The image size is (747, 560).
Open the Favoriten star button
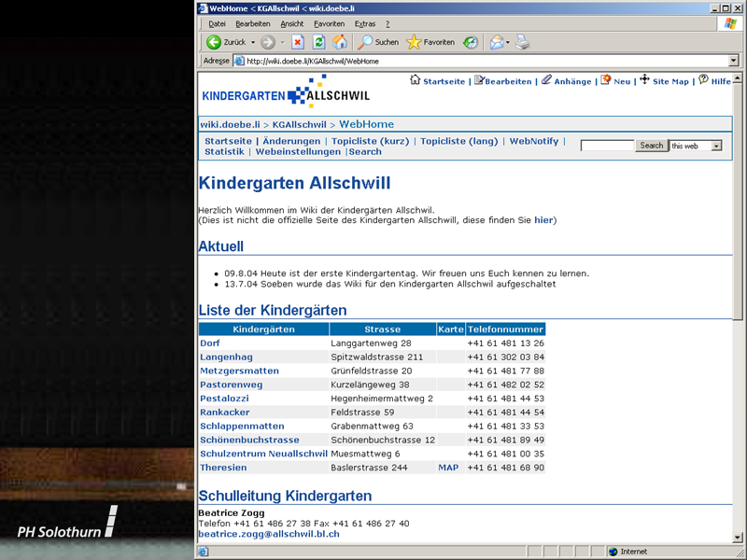(x=430, y=42)
